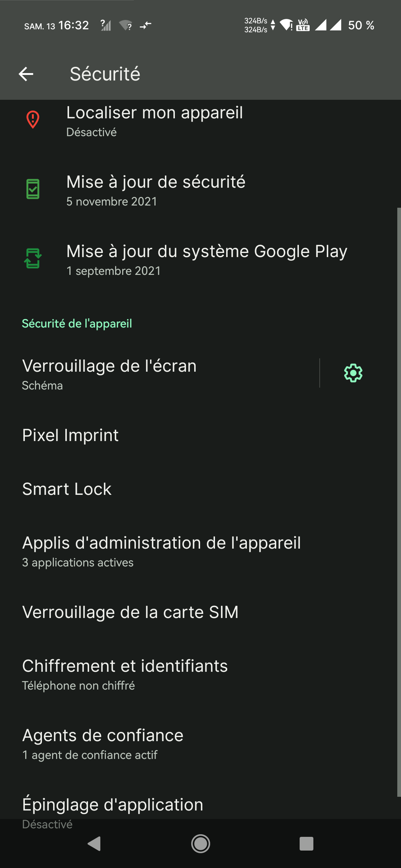Open Verrouillage de la carte SIM
The image size is (401, 868).
click(x=200, y=612)
